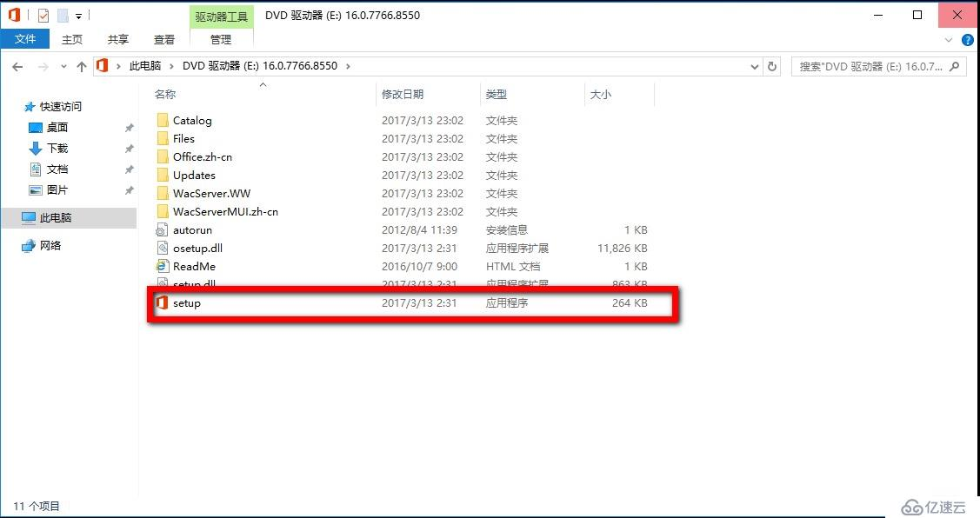The image size is (980, 518).
Task: Click the osetup.dll file name
Action: click(x=197, y=248)
